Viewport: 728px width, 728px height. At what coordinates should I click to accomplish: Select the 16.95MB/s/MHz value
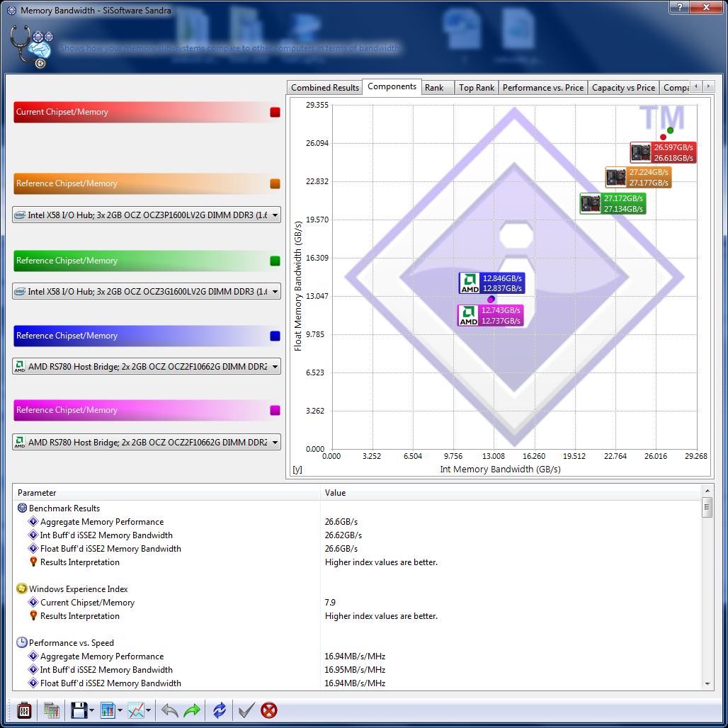[x=355, y=670]
